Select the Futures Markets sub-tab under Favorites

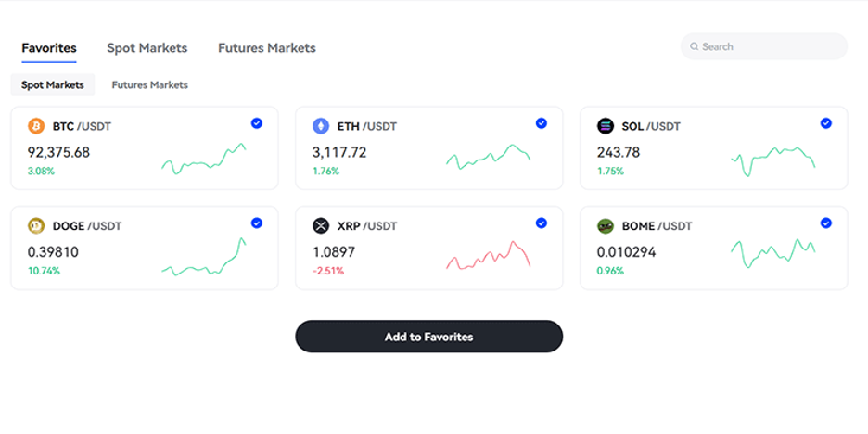click(x=149, y=84)
